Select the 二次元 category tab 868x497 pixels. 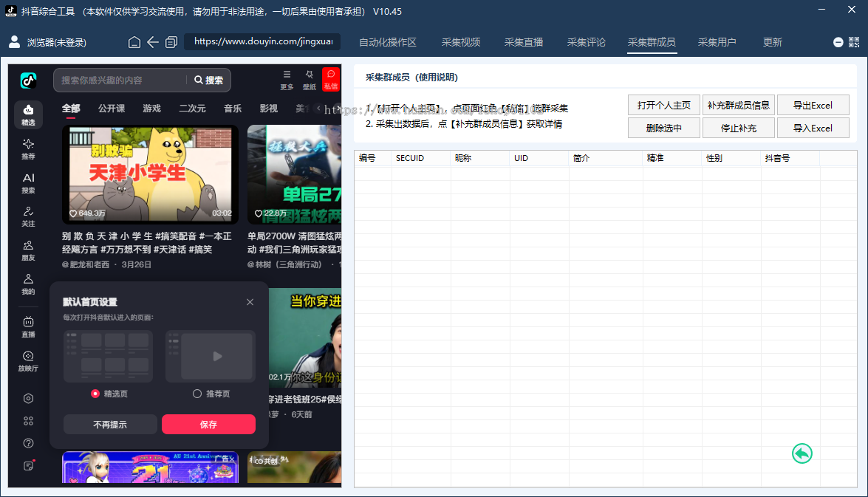pos(192,109)
